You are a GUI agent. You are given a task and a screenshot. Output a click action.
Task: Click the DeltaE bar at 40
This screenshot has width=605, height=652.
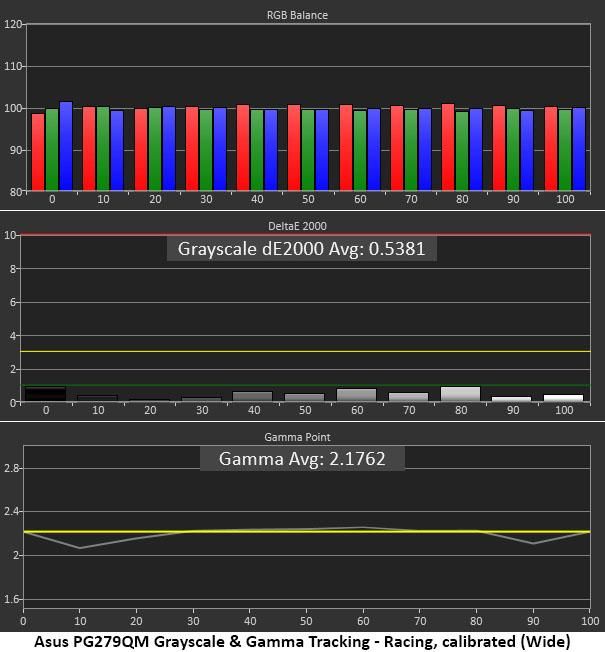click(252, 396)
